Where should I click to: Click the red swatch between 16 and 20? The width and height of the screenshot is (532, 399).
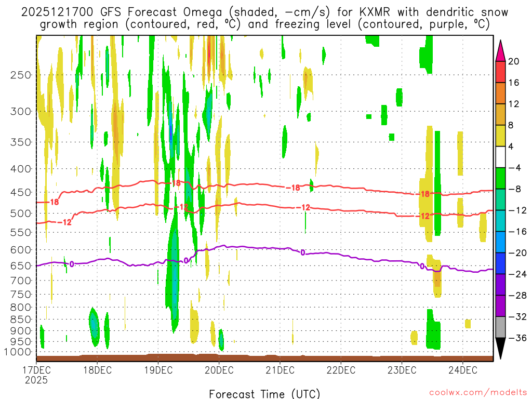500,72
